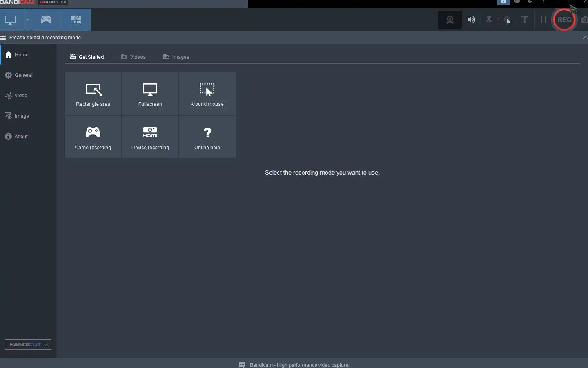Switch to the Videos tab
The image size is (588, 368).
(134, 57)
